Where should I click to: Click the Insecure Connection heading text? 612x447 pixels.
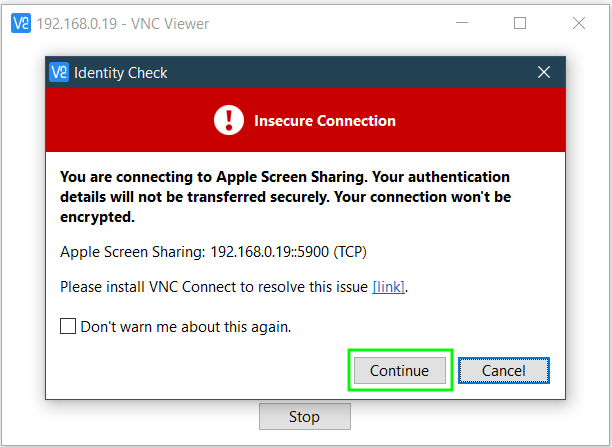click(325, 121)
